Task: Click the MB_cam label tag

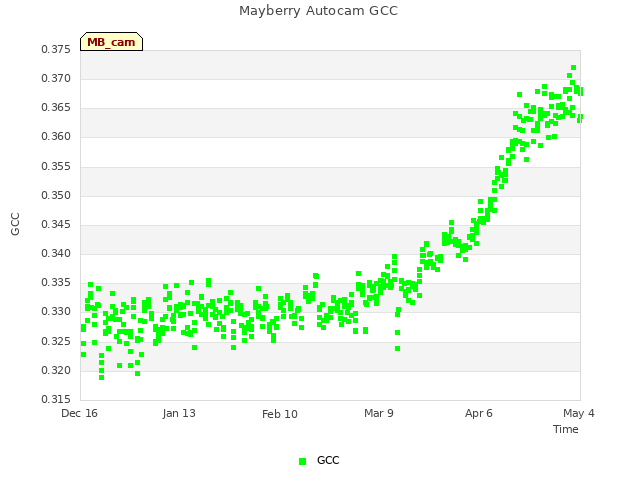Action: tap(111, 42)
